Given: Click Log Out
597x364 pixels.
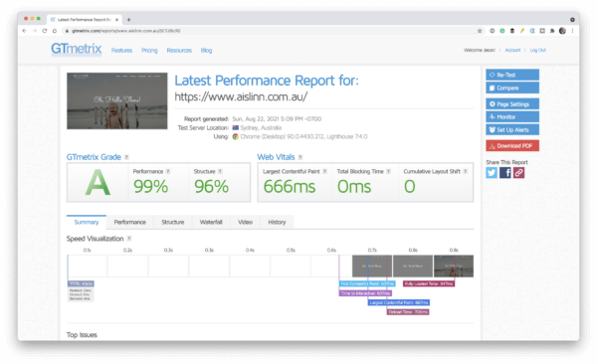Looking at the screenshot, I should coord(537,50).
